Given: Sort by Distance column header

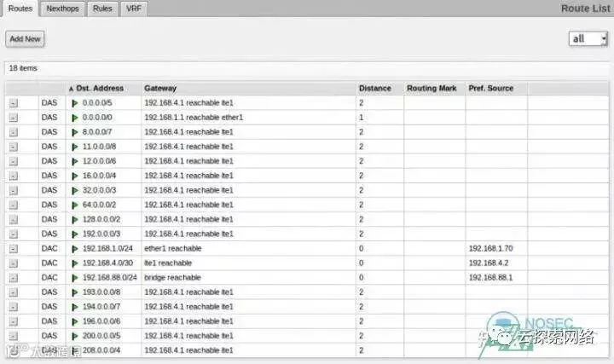Looking at the screenshot, I should 375,89.
